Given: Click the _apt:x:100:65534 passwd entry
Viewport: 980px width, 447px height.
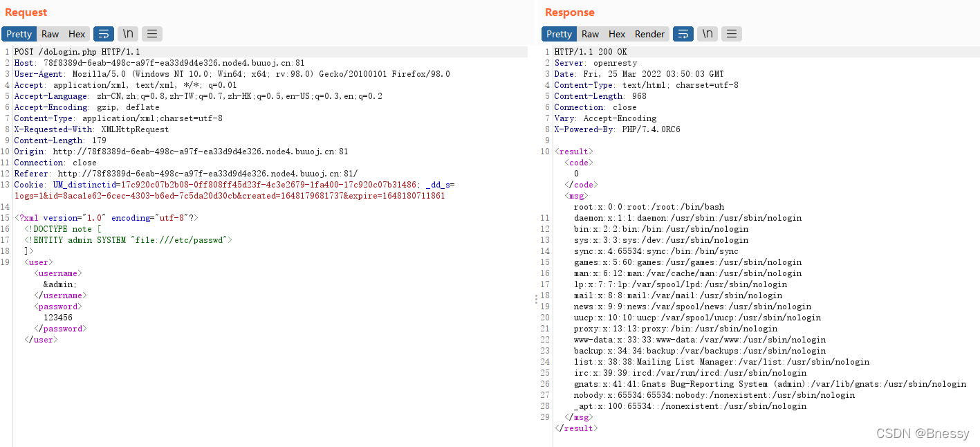Looking at the screenshot, I should coord(690,406).
